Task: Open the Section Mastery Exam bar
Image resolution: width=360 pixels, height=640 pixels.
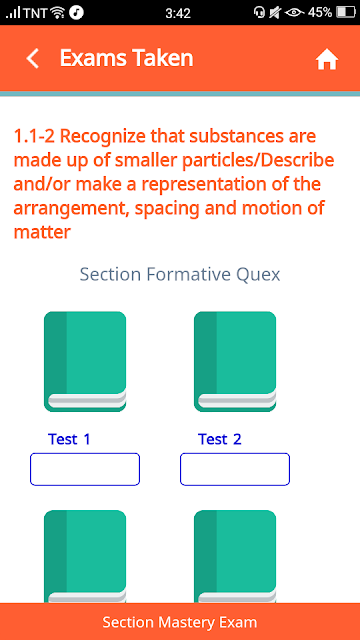Action: tap(180, 622)
